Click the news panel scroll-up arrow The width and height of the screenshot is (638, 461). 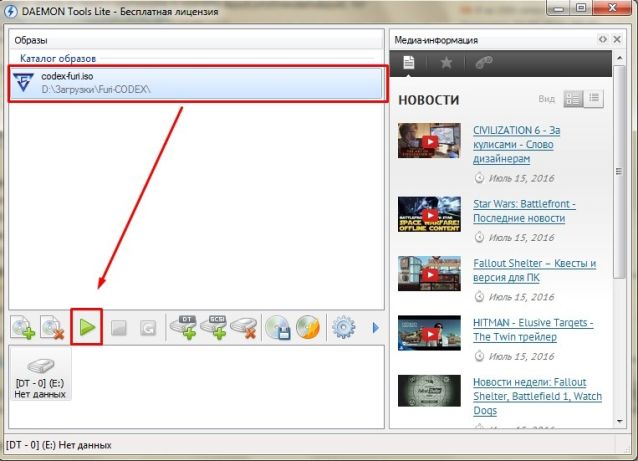pos(619,58)
